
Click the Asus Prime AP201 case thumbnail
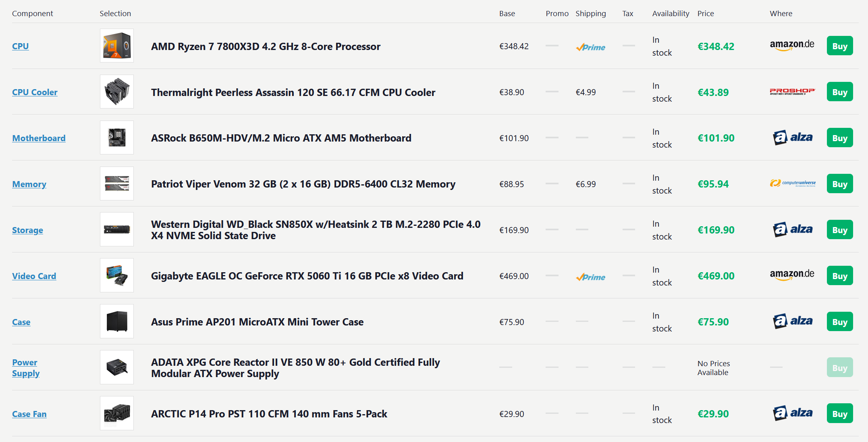tap(117, 321)
